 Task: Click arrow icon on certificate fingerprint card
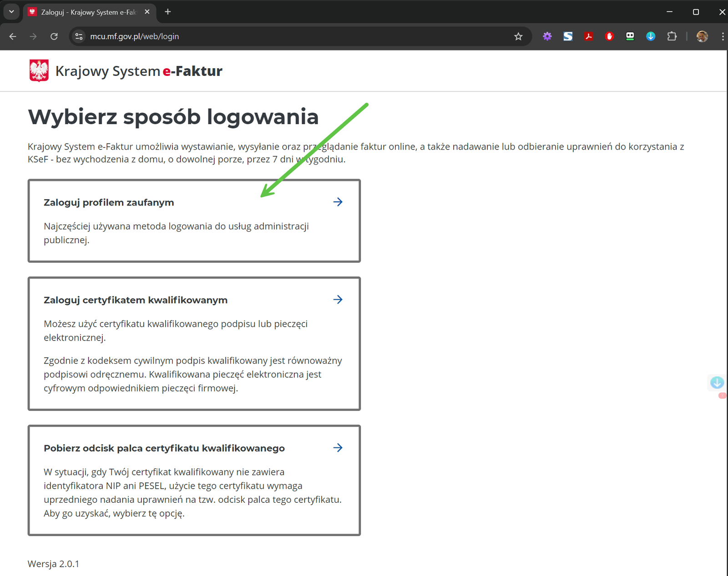pos(338,448)
